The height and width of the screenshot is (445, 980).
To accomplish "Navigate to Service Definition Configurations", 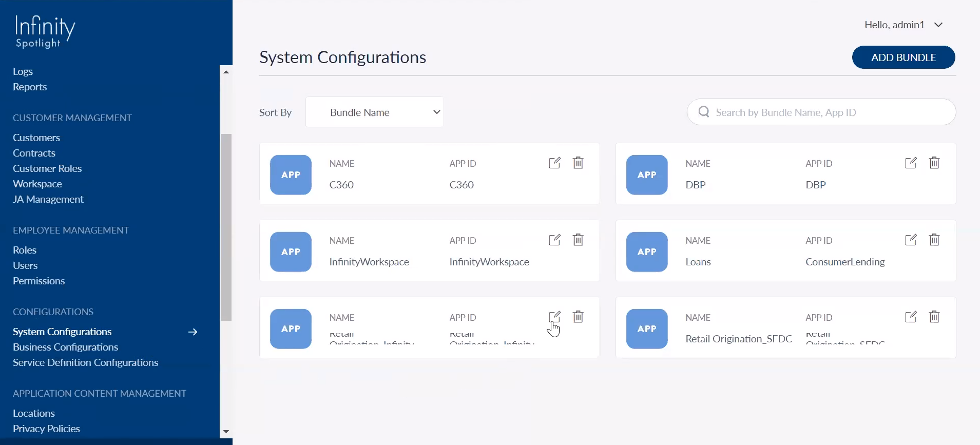I will (85, 363).
